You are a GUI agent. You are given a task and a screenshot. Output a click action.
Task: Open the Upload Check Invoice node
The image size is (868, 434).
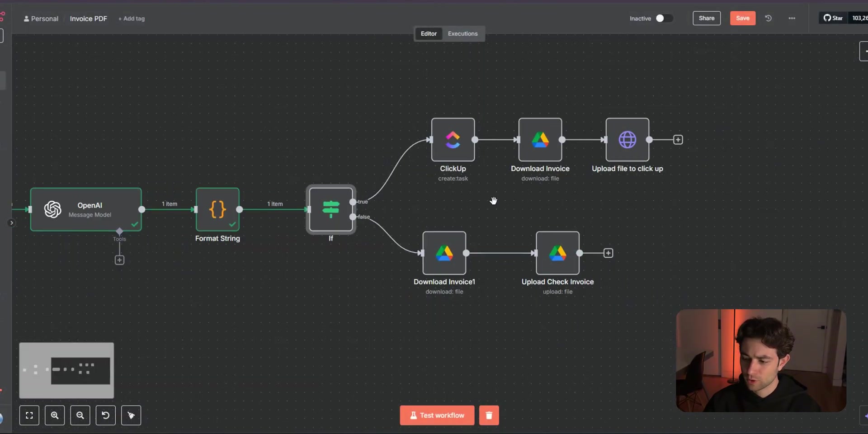558,253
